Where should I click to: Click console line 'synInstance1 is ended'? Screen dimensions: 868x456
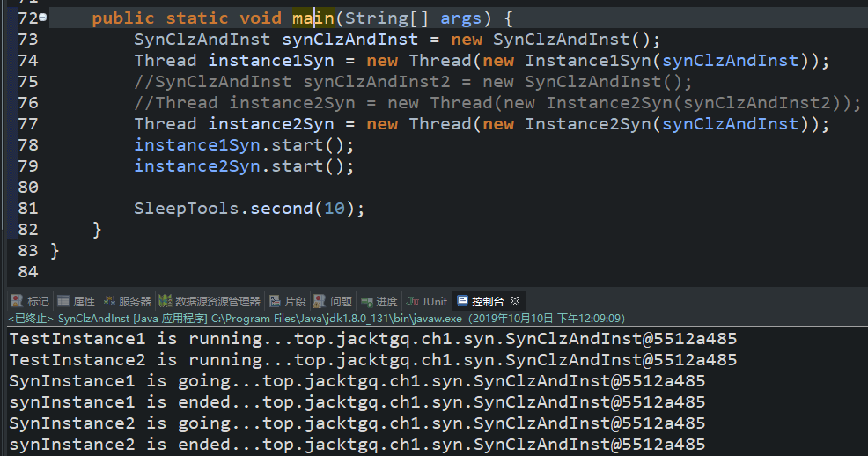coord(357,401)
